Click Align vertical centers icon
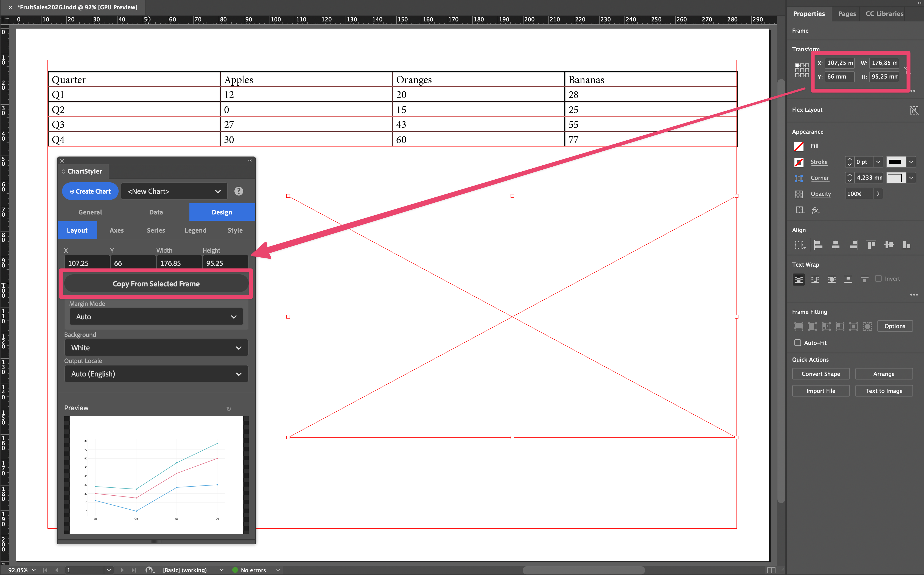Viewport: 924px width, 575px height. pos(889,245)
